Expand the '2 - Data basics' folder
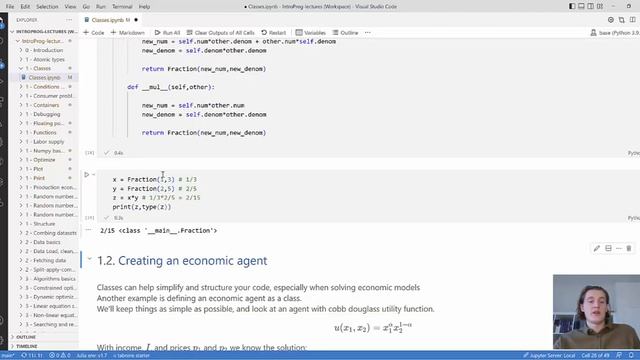 coord(44,242)
